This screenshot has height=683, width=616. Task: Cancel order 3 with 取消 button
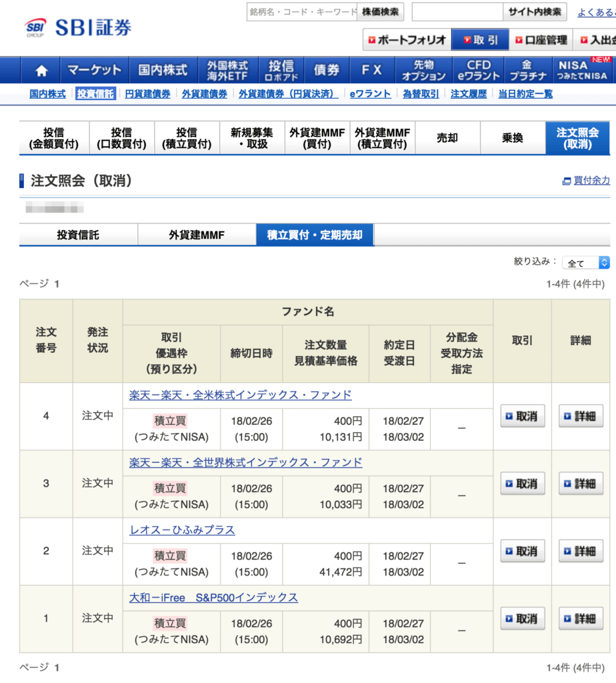[x=523, y=484]
